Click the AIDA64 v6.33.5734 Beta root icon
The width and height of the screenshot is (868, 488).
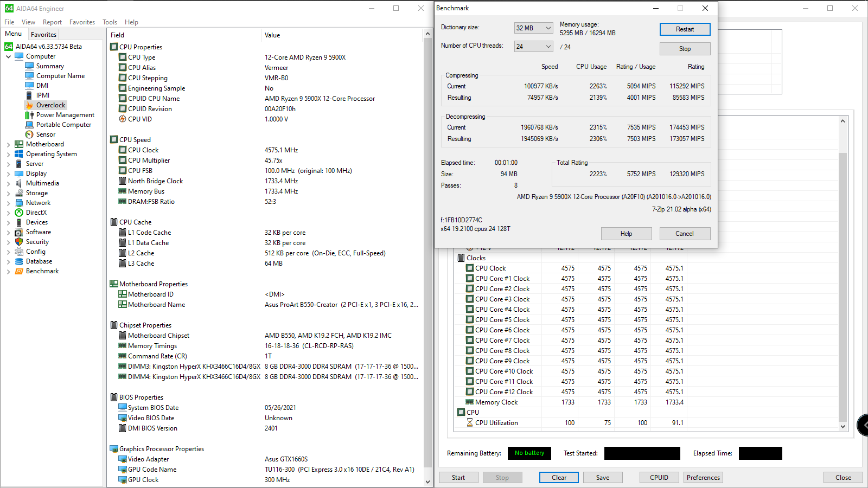tap(9, 47)
